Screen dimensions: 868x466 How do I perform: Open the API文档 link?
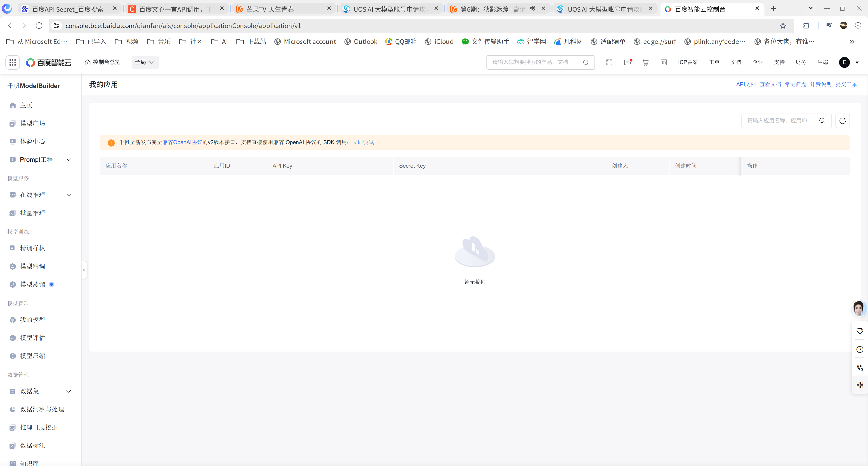(746, 84)
